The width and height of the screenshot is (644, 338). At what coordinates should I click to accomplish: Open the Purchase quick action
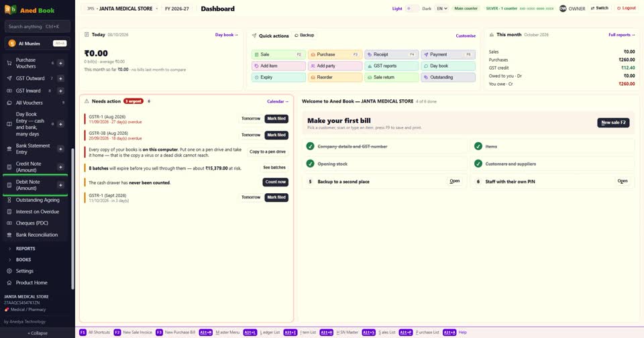[x=335, y=54]
